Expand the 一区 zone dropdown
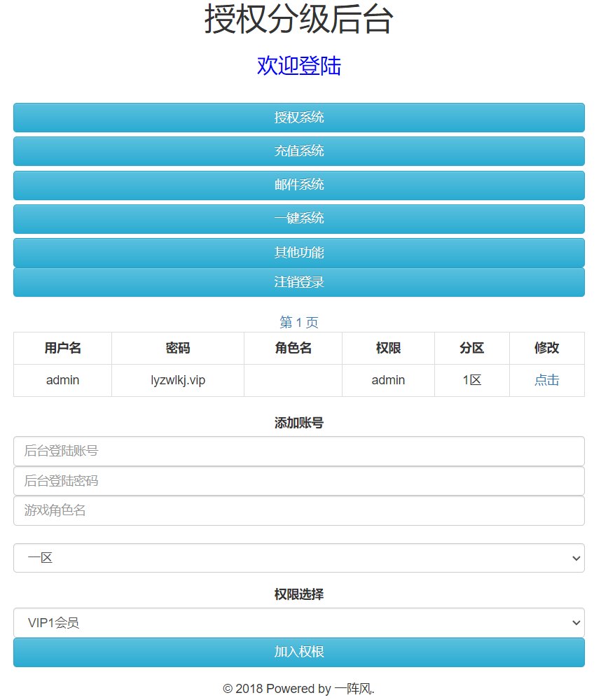The image size is (601, 700). tap(299, 558)
